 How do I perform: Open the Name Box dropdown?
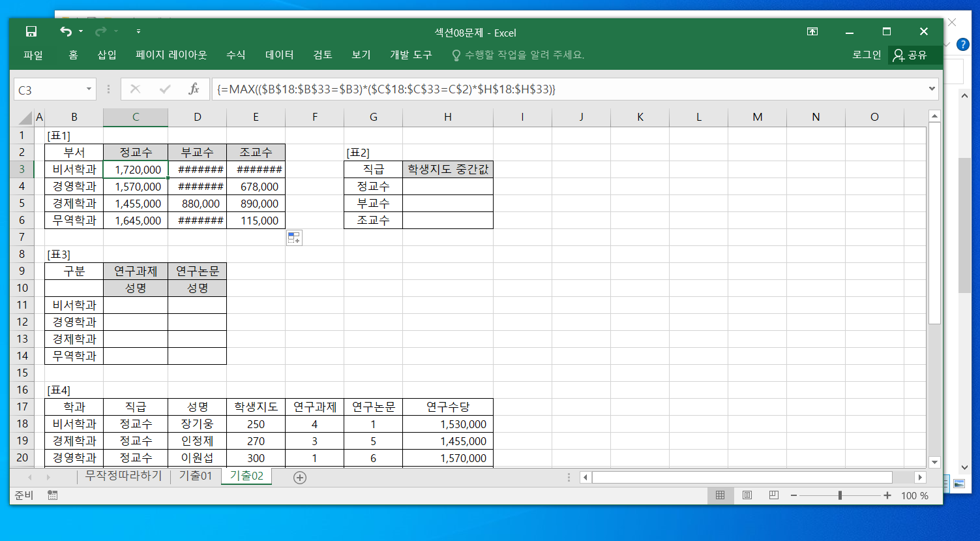point(89,89)
